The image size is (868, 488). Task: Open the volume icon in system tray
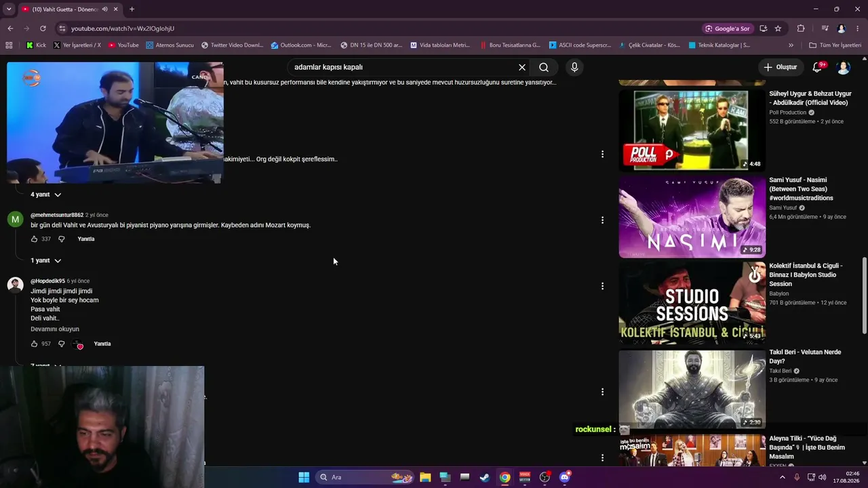pyautogui.click(x=823, y=477)
